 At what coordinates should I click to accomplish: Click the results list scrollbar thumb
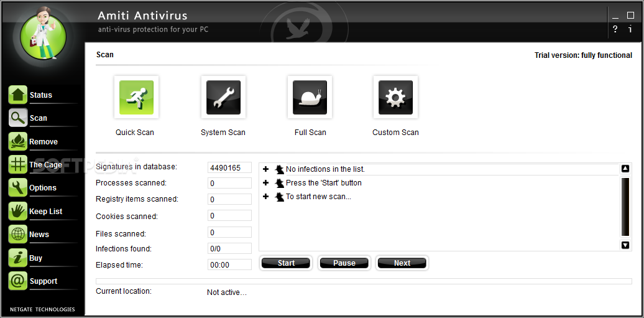pyautogui.click(x=625, y=207)
